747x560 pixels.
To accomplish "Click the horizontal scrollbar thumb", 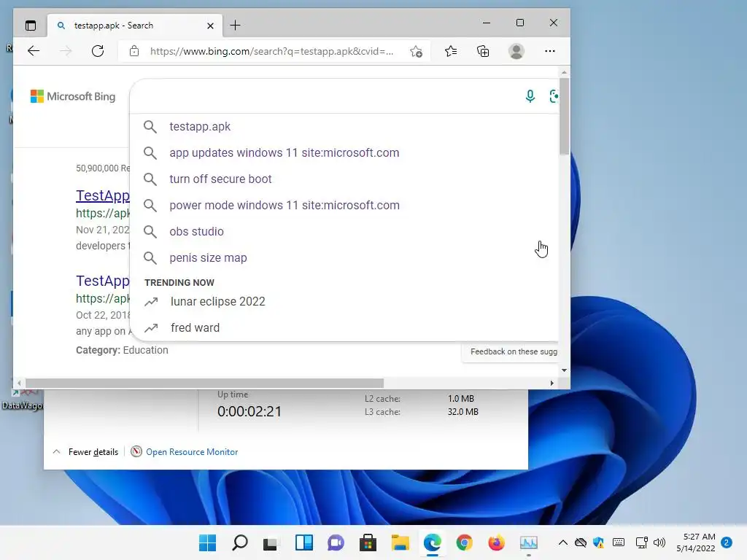I will click(x=204, y=384).
